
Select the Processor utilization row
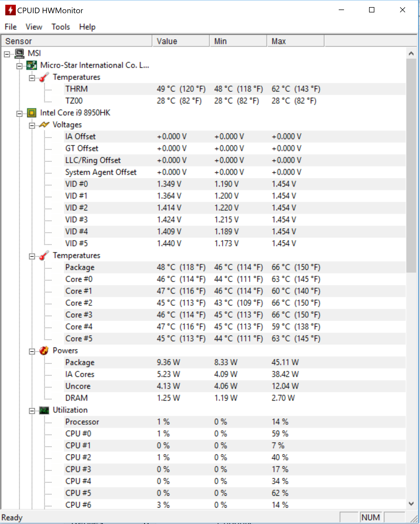click(x=235, y=422)
